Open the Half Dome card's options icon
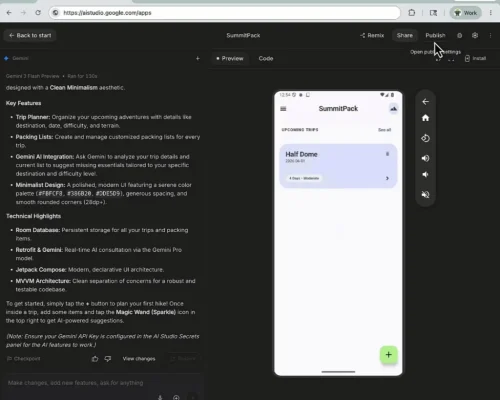This screenshot has width=500, height=400. click(x=387, y=154)
